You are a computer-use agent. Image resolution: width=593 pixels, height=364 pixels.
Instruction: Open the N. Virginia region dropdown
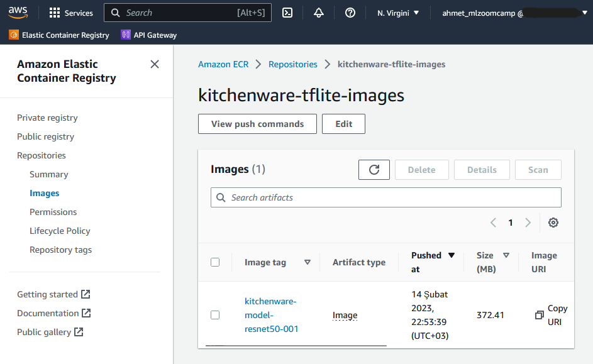click(x=398, y=13)
